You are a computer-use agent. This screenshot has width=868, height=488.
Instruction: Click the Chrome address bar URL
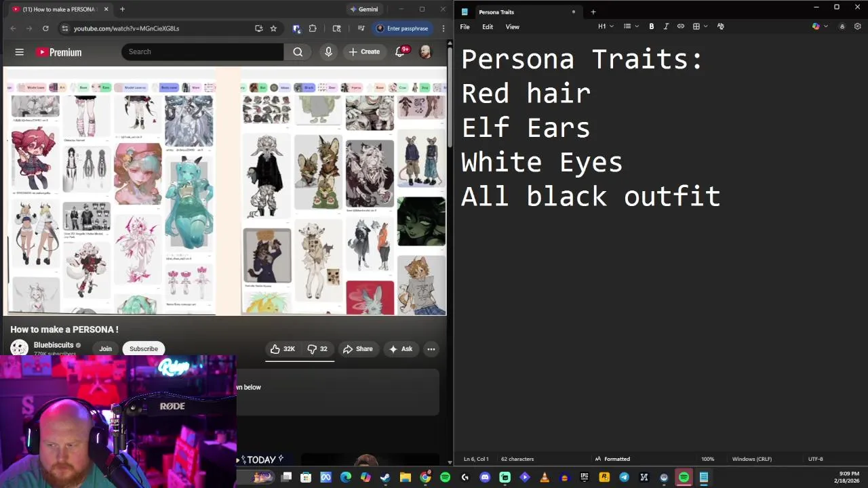tap(127, 28)
